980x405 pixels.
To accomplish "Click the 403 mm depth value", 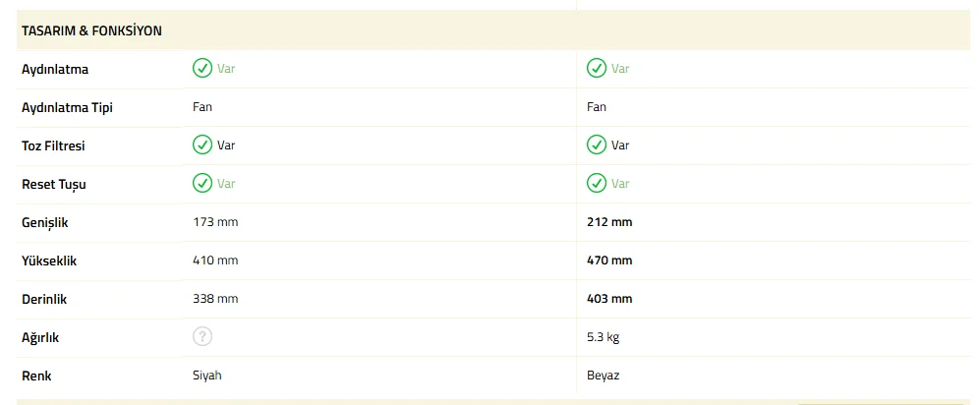I will click(x=609, y=299).
